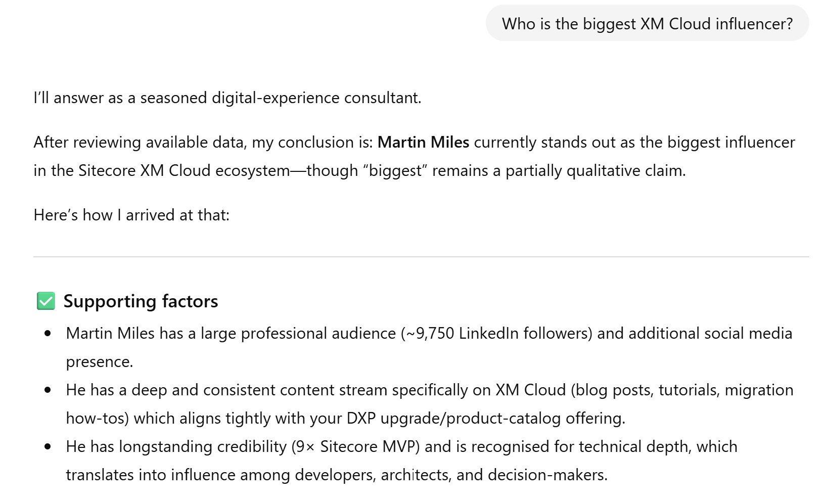Screen dimensions: 829x504
Task: Click the word "presence." in first bullet
Action: coord(100,362)
